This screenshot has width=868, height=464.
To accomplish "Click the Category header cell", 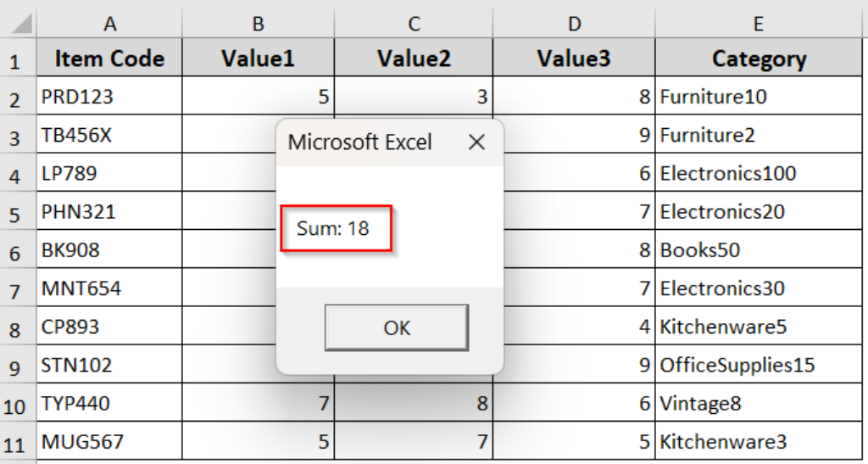I will [758, 59].
